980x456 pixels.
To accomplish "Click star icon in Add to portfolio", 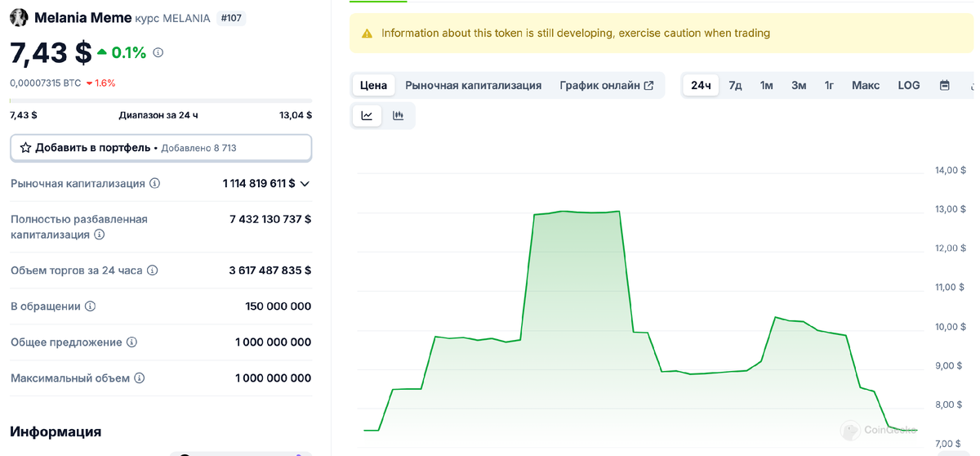I will pos(25,148).
